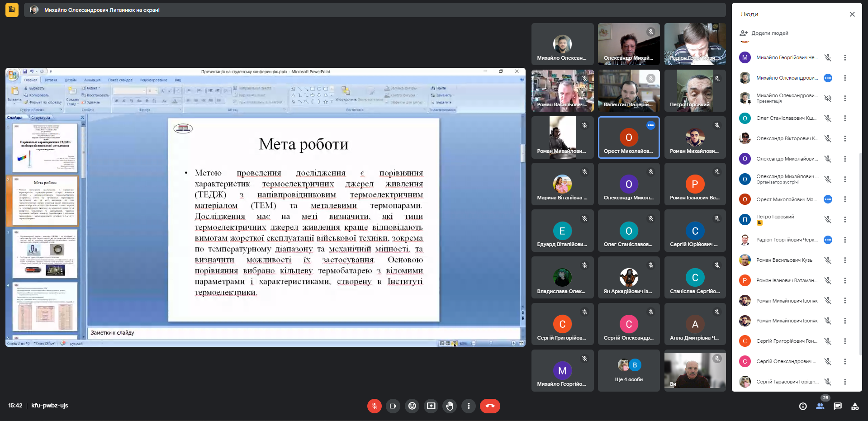
Task: Click Формат по образцу format painter
Action: click(43, 102)
